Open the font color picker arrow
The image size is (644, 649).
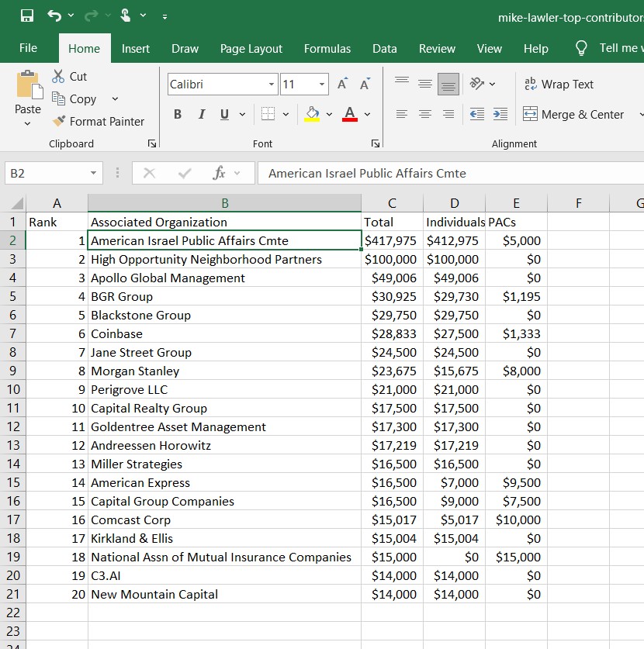(x=367, y=114)
